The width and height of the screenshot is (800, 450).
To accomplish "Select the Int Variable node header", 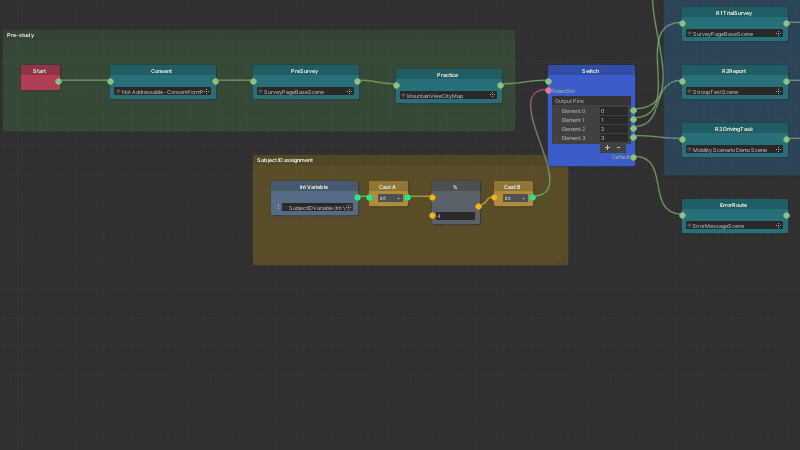I will [314, 187].
